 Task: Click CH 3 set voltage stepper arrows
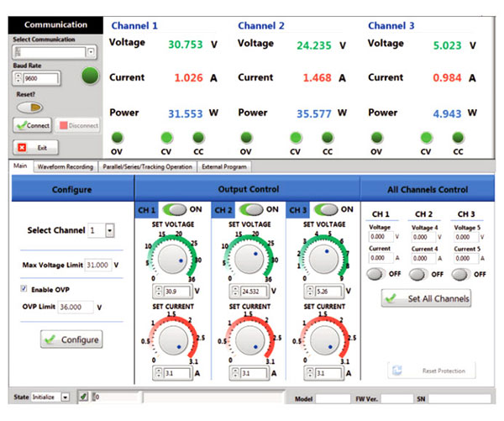(310, 291)
